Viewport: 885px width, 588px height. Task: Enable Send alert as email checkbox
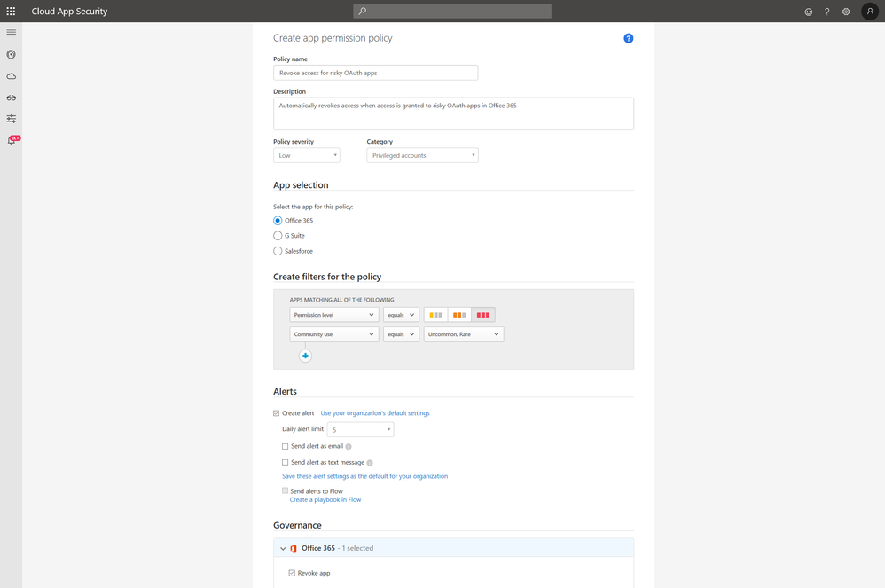[285, 446]
